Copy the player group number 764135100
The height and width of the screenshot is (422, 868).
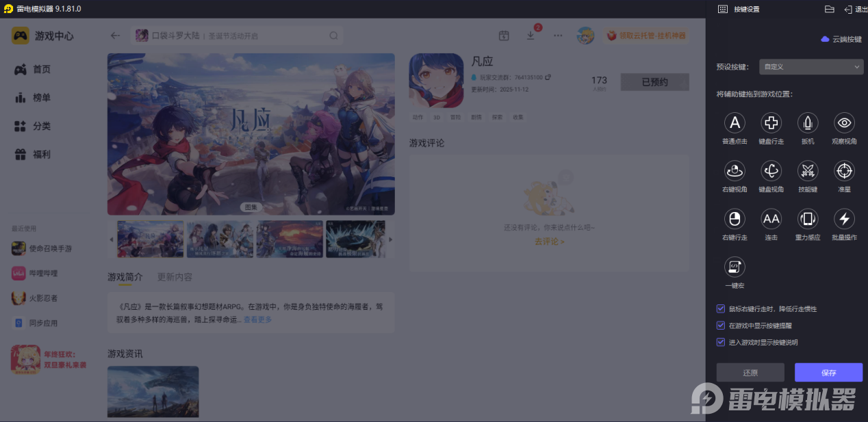pyautogui.click(x=548, y=77)
